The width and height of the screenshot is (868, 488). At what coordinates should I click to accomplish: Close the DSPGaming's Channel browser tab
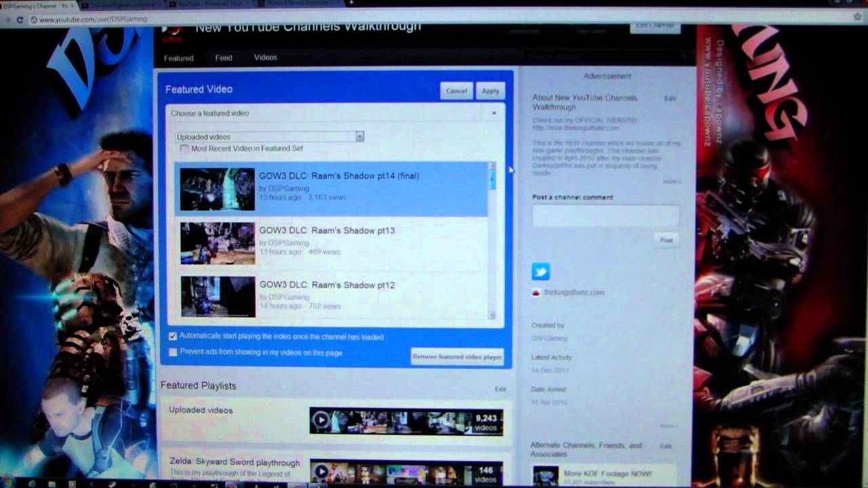(x=73, y=5)
